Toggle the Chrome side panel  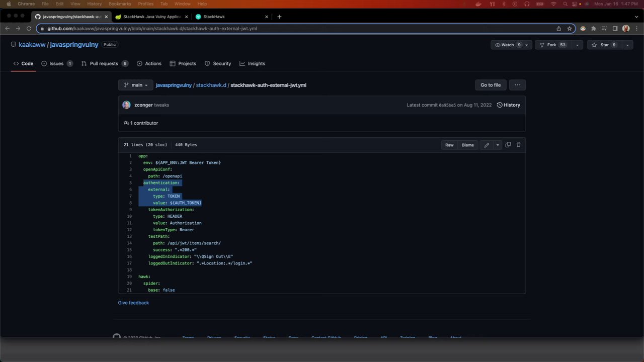(x=615, y=29)
